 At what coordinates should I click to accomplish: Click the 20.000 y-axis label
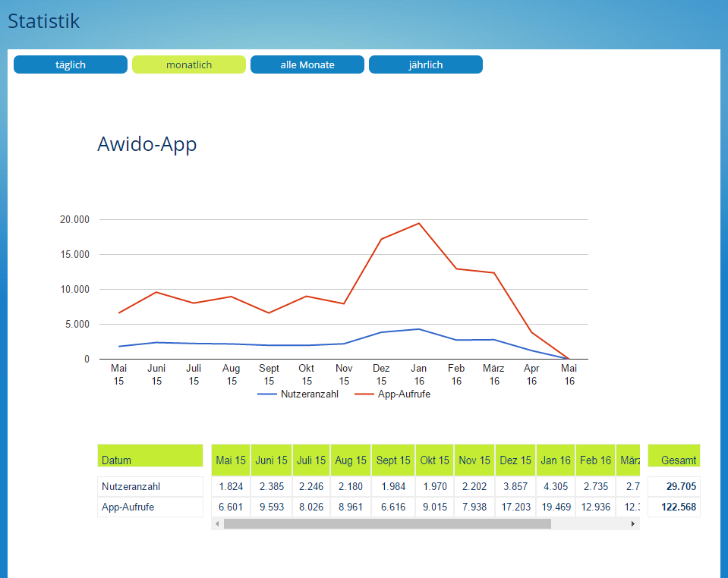74,220
